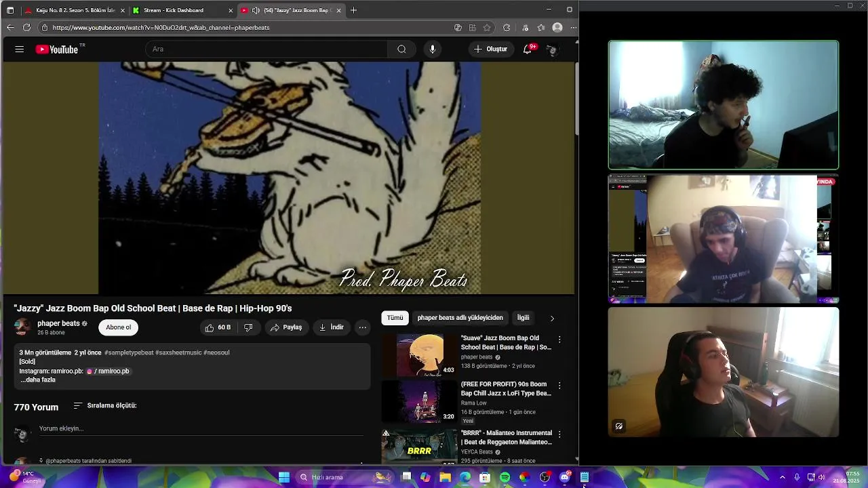Select the Tümü filter chip
Screen dimensions: 868x488
coord(395,317)
